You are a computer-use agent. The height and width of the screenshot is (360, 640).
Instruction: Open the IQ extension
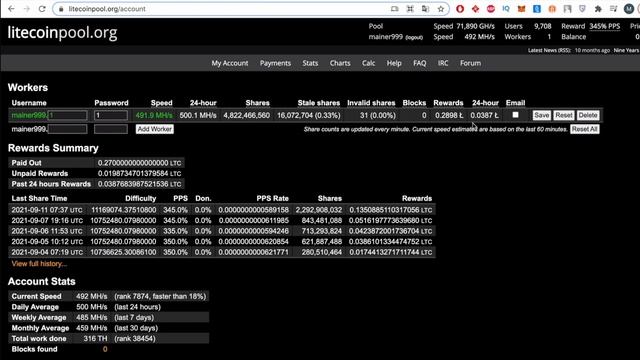pyautogui.click(x=506, y=9)
